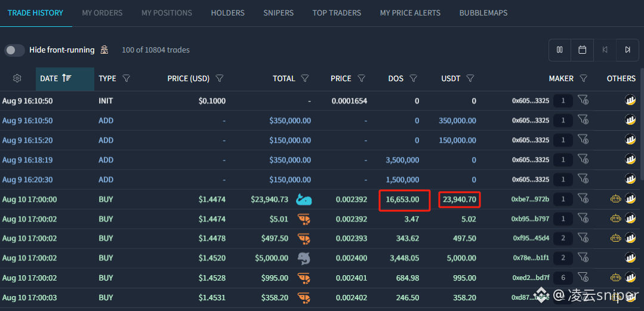Screen dimensions: 644x311
Task: Open table settings gear icon
Action: point(17,78)
